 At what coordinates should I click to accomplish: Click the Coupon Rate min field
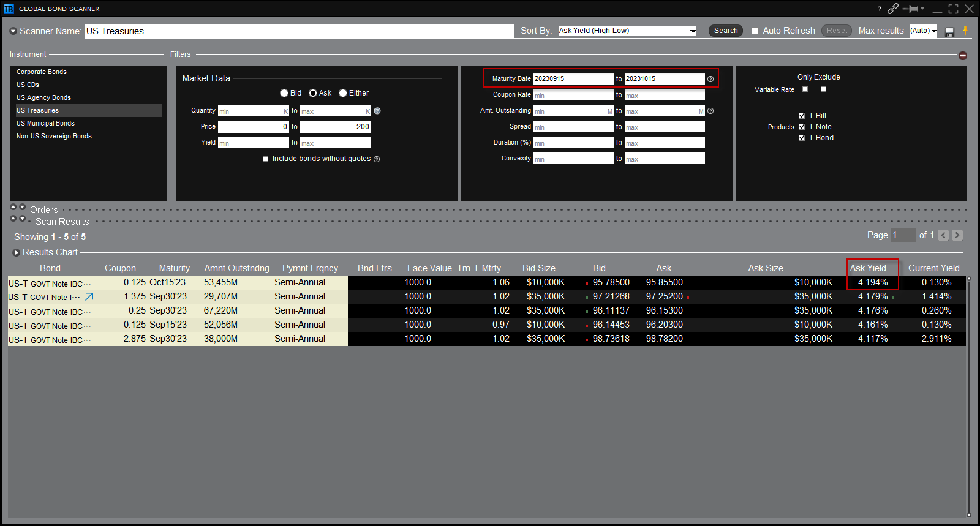click(x=573, y=95)
